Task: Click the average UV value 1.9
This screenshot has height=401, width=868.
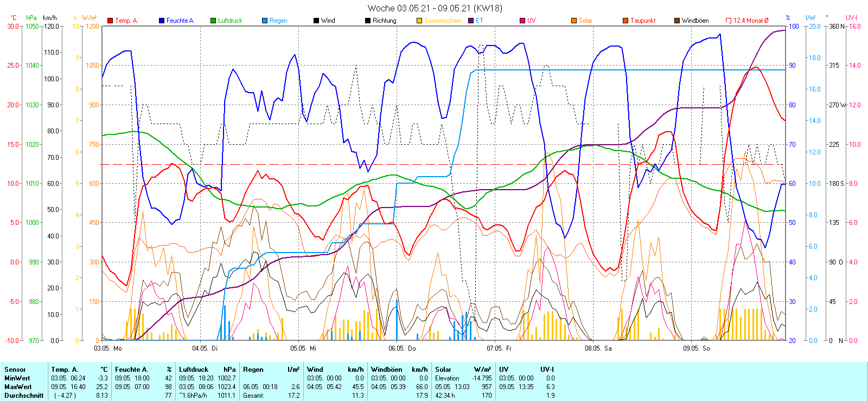Action: [x=550, y=396]
